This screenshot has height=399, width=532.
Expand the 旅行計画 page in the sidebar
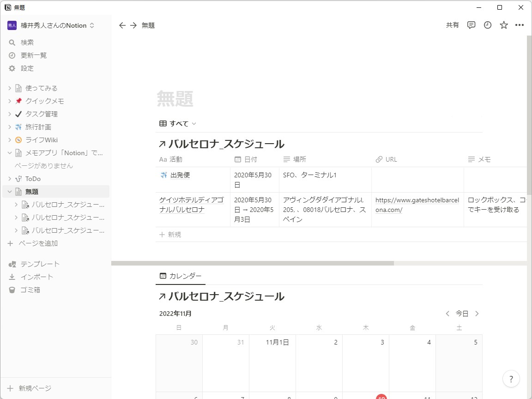click(10, 127)
